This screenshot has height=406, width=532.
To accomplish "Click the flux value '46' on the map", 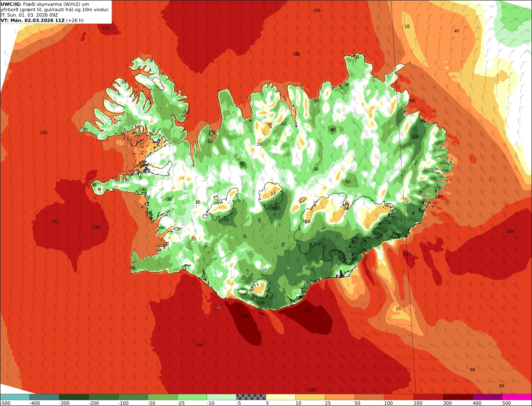I will pos(316,100).
